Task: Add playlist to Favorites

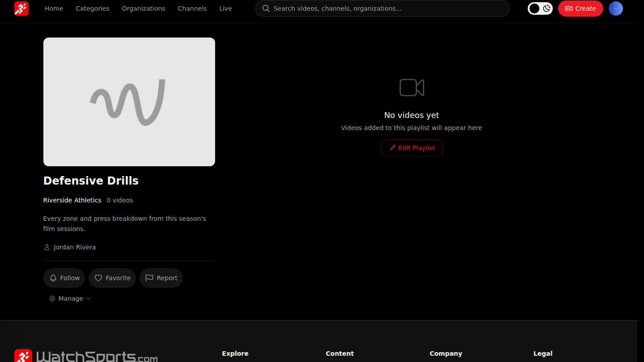Action: pos(112,278)
